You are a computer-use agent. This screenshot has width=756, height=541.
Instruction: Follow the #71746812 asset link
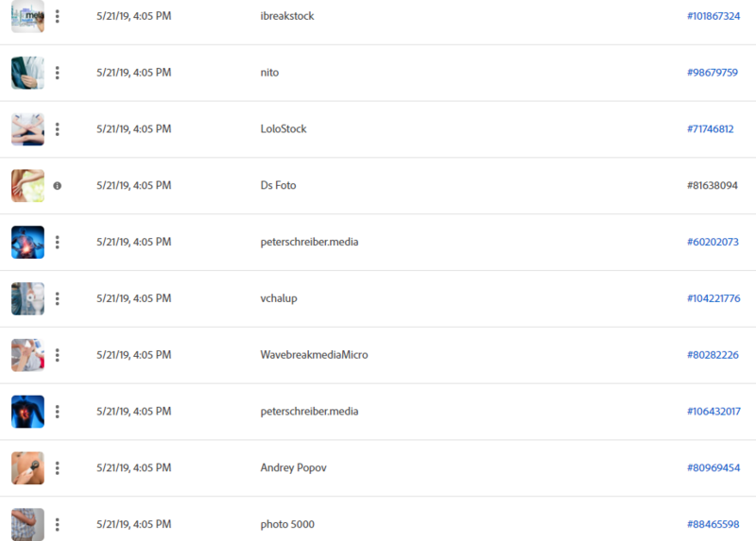point(711,128)
